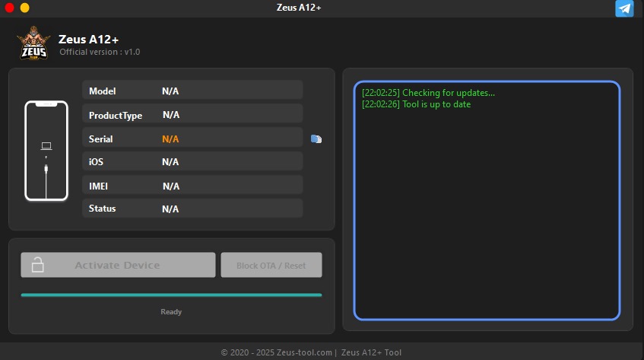Click the iOS field label
The image size is (644, 360).
96,162
